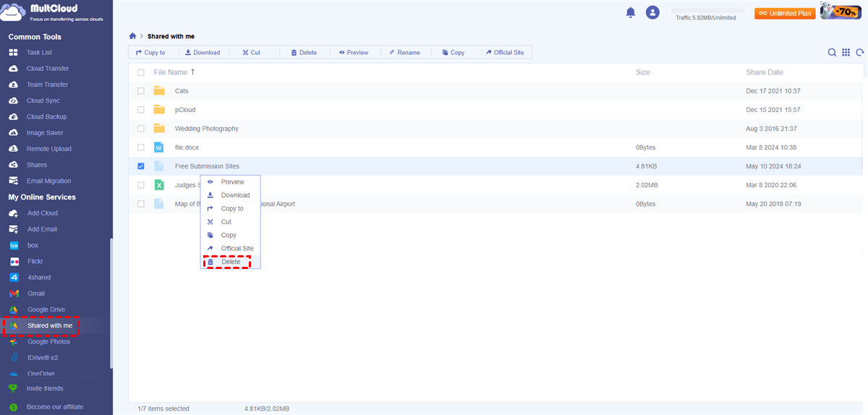Click the notification bell icon
The image size is (868, 415).
631,12
